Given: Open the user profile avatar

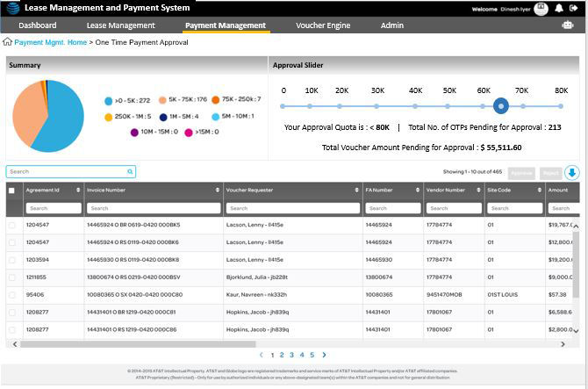Looking at the screenshot, I should 541,9.
